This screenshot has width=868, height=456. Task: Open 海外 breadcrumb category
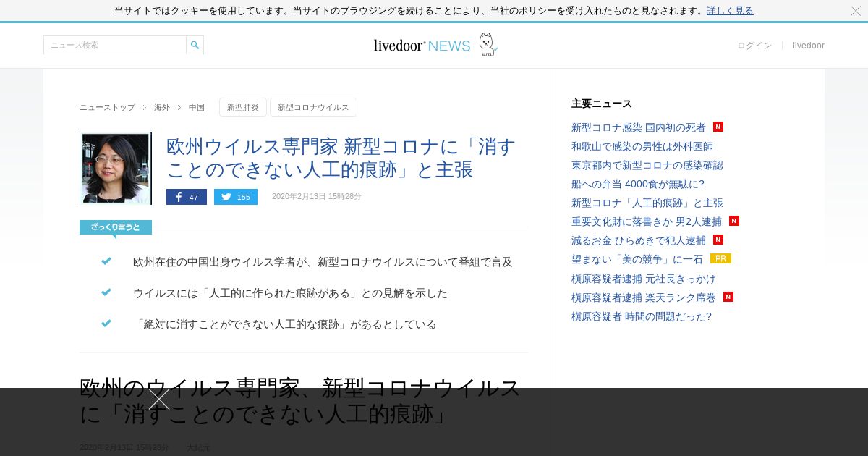162,107
